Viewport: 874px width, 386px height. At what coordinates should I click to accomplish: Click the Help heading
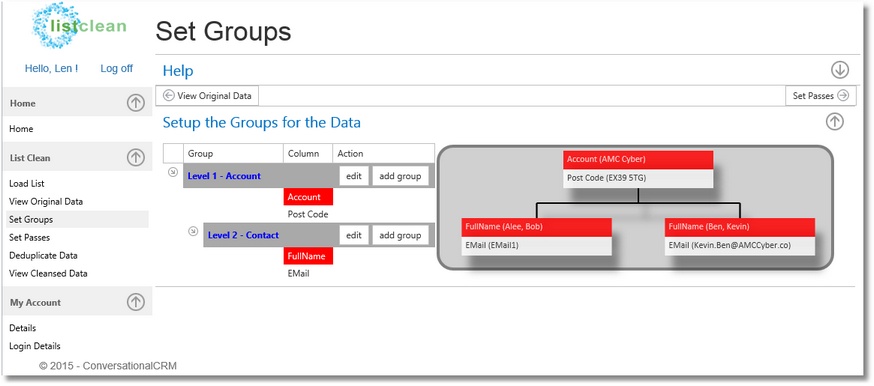[x=178, y=71]
